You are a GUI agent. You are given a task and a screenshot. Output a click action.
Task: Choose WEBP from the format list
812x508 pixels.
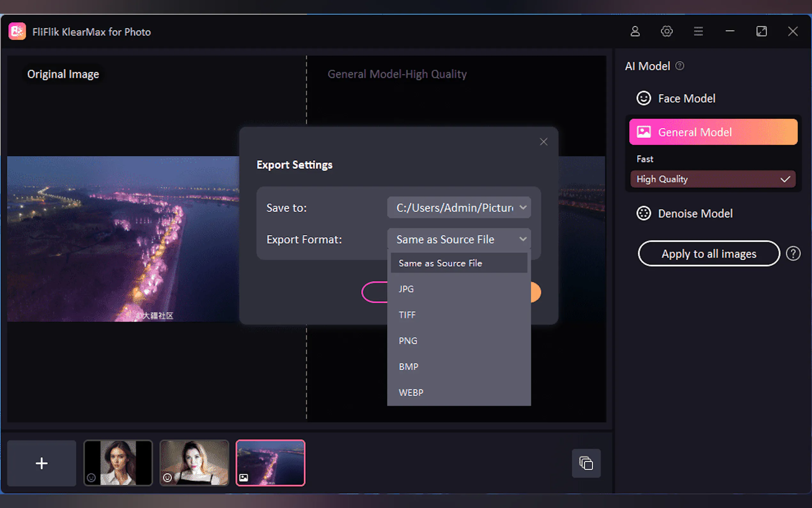coord(411,393)
